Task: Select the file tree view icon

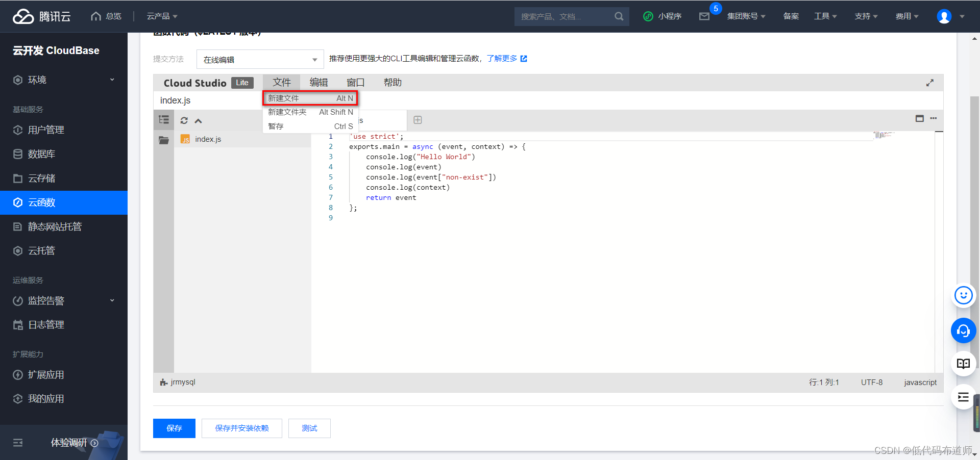Action: (x=163, y=120)
